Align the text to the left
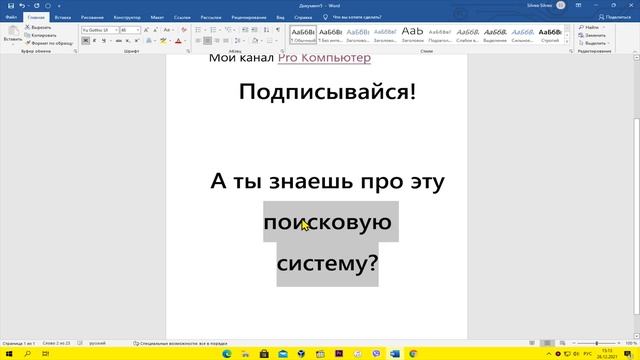This screenshot has height=360, width=640. coord(198,41)
